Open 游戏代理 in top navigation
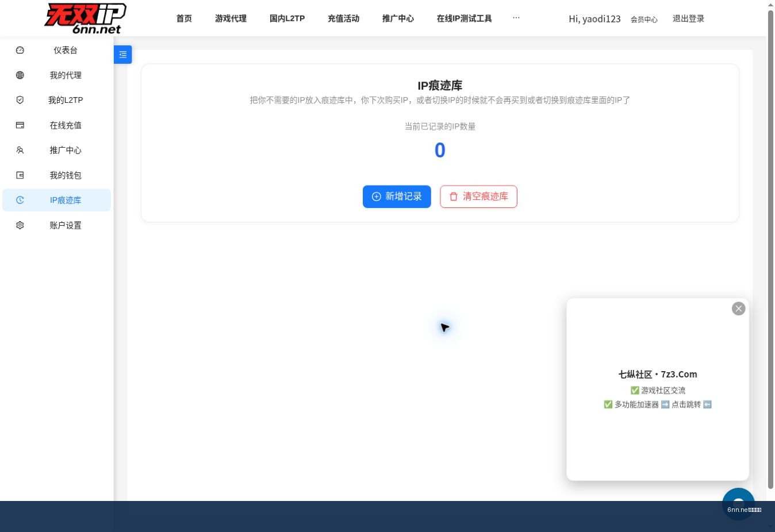 (231, 18)
